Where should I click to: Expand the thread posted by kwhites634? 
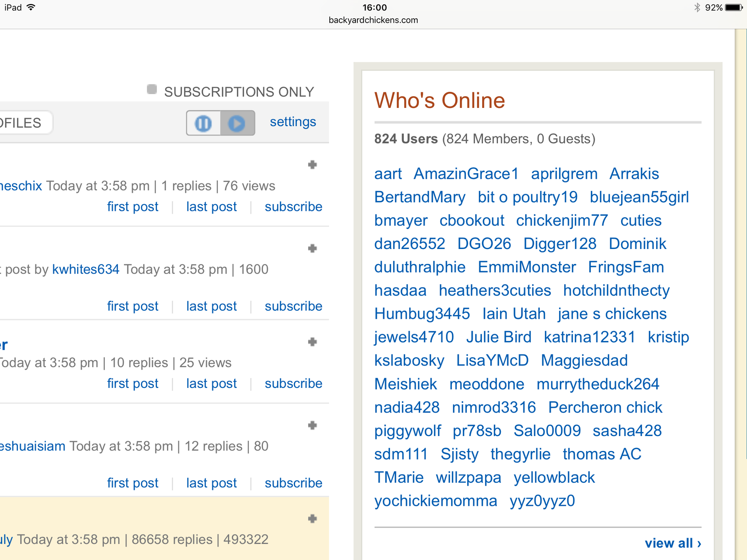point(312,248)
